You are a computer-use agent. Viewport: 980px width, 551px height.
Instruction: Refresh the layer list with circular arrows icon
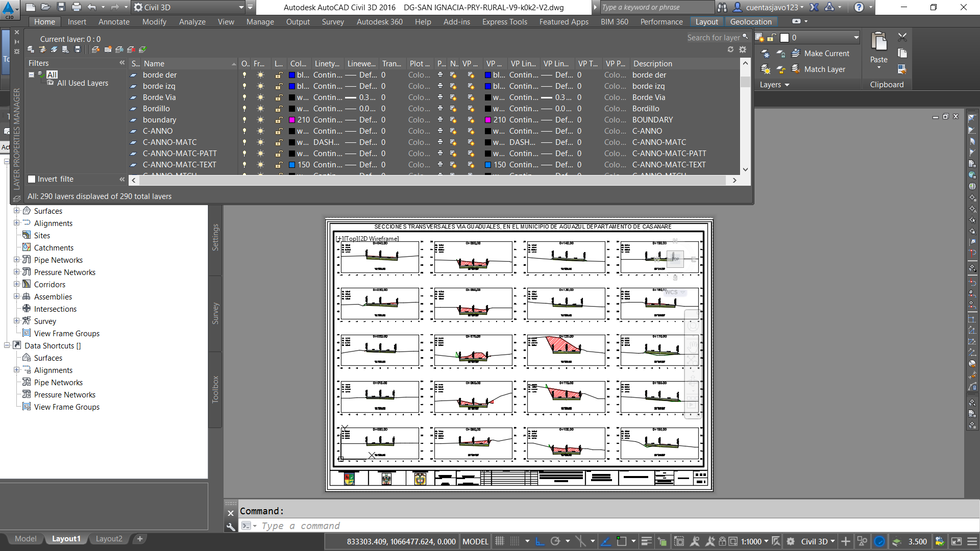coord(730,49)
